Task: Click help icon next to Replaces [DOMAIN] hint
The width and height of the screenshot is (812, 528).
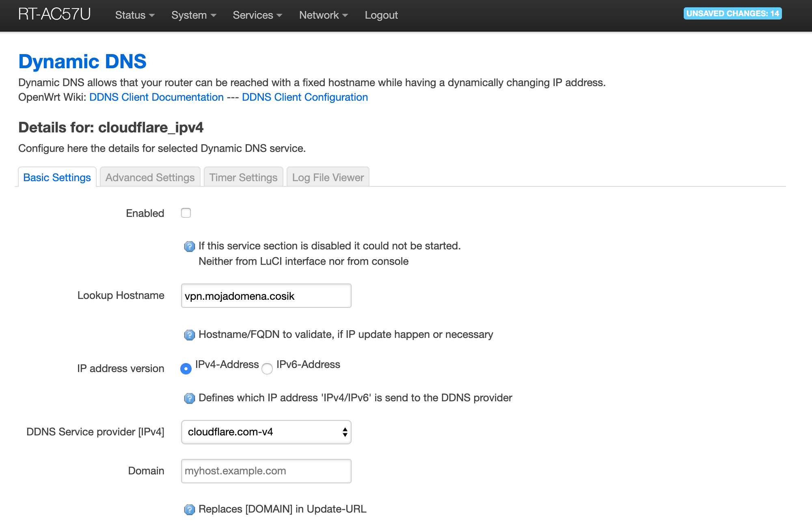Action: click(x=189, y=510)
